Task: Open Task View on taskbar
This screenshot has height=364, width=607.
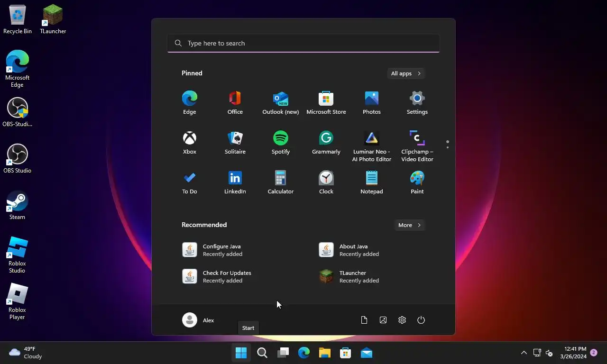Action: click(283, 353)
